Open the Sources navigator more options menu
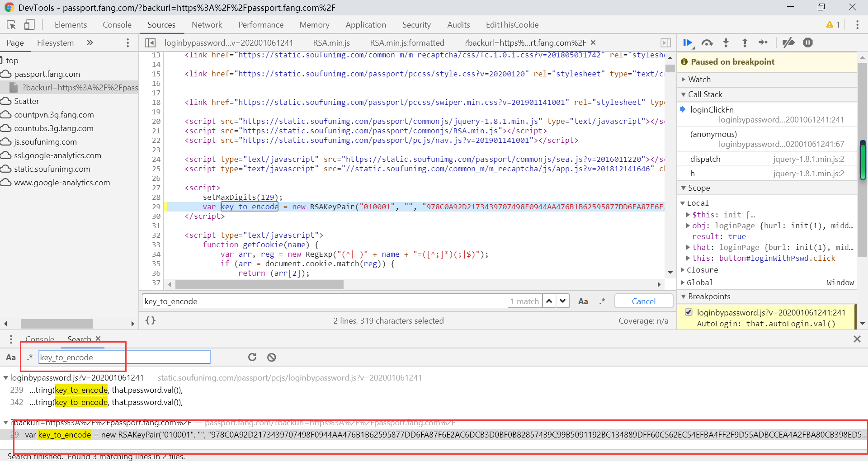This screenshot has width=868, height=461. pyautogui.click(x=128, y=43)
